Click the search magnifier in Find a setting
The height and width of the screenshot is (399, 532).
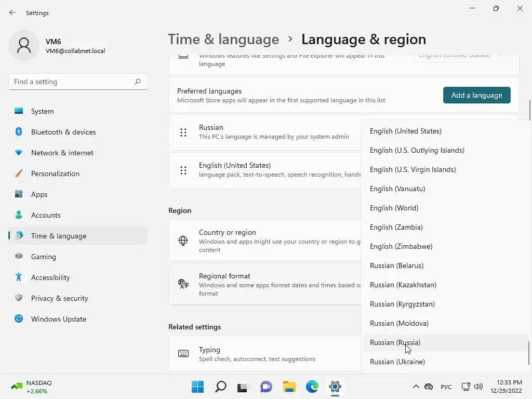click(137, 82)
